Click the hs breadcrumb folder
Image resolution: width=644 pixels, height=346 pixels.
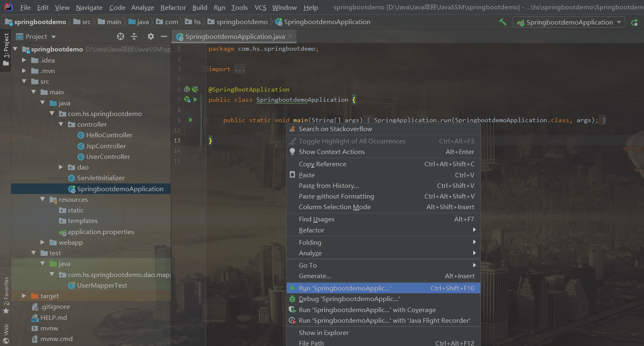(193, 22)
